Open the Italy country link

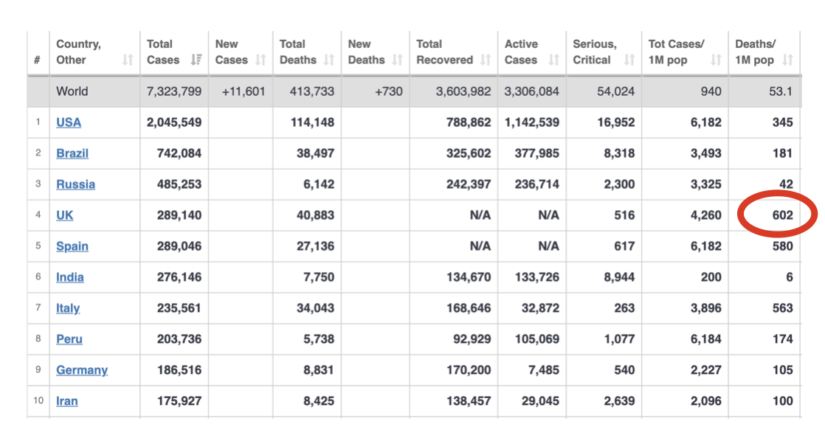tap(68, 308)
